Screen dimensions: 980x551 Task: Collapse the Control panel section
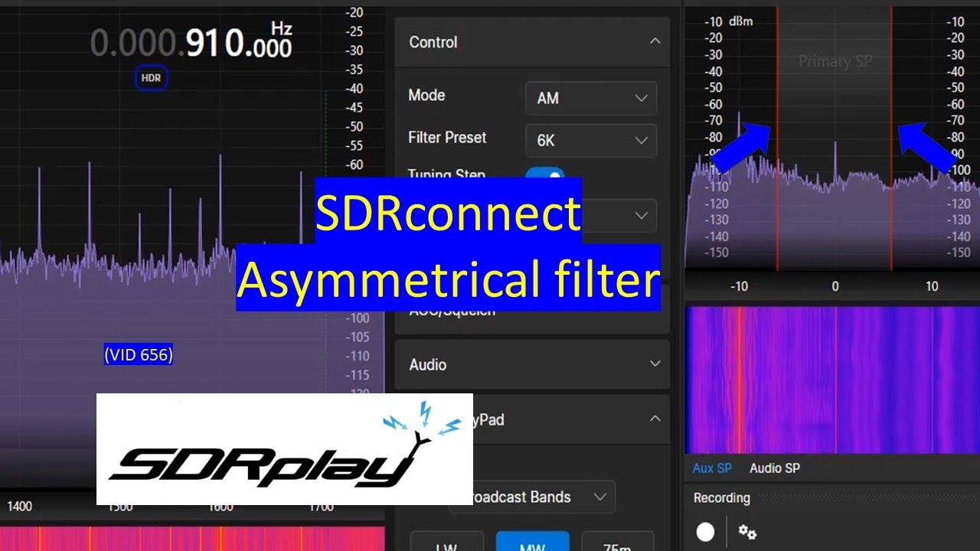pyautogui.click(x=655, y=41)
